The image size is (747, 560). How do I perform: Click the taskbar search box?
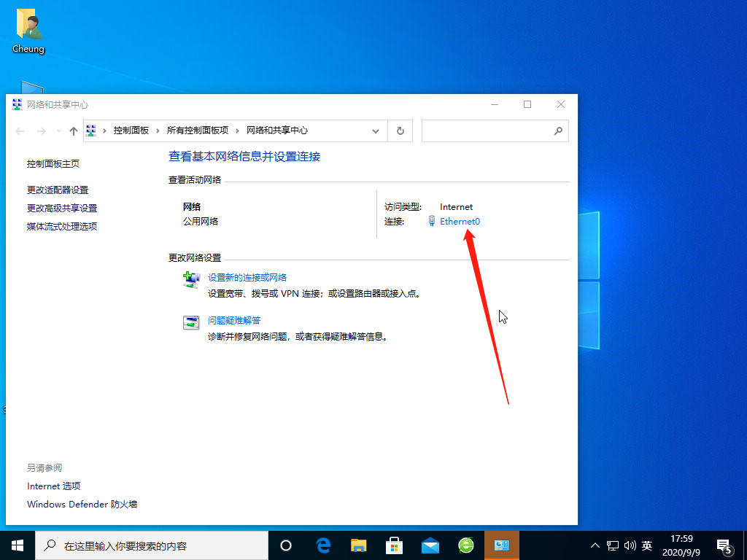point(152,545)
